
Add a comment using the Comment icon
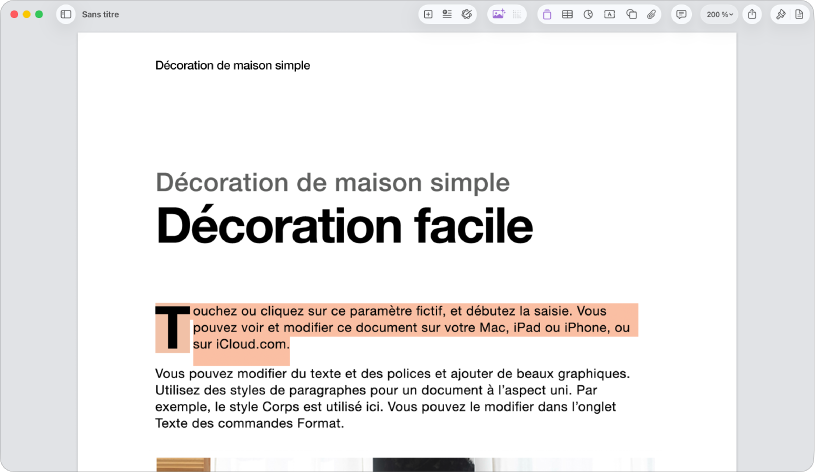coord(681,15)
